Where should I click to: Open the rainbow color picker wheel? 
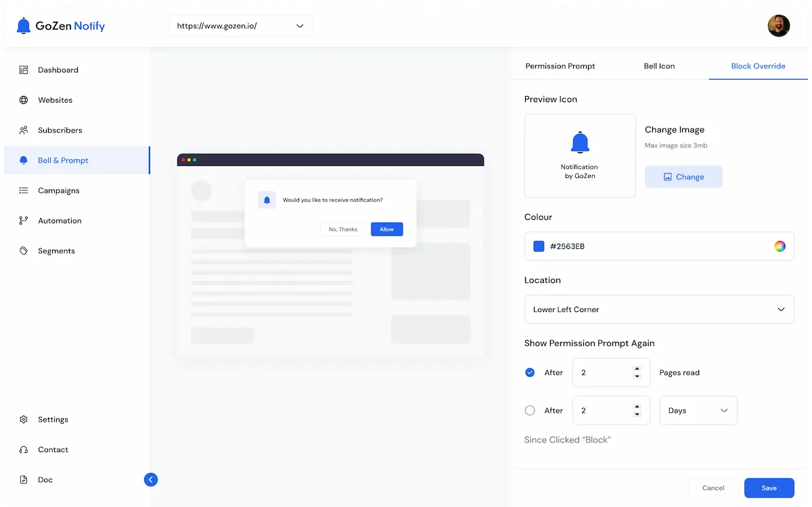780,246
